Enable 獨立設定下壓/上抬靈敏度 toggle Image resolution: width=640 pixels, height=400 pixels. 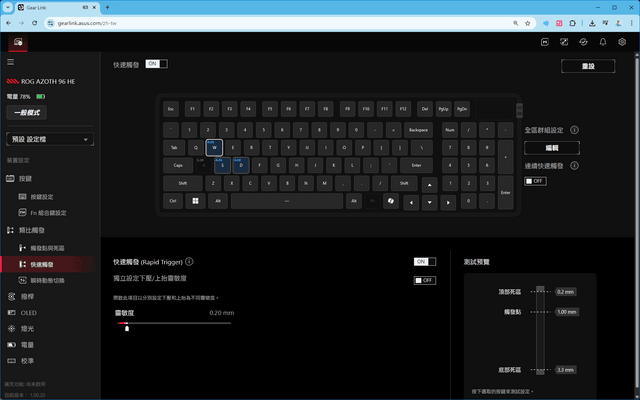click(425, 280)
